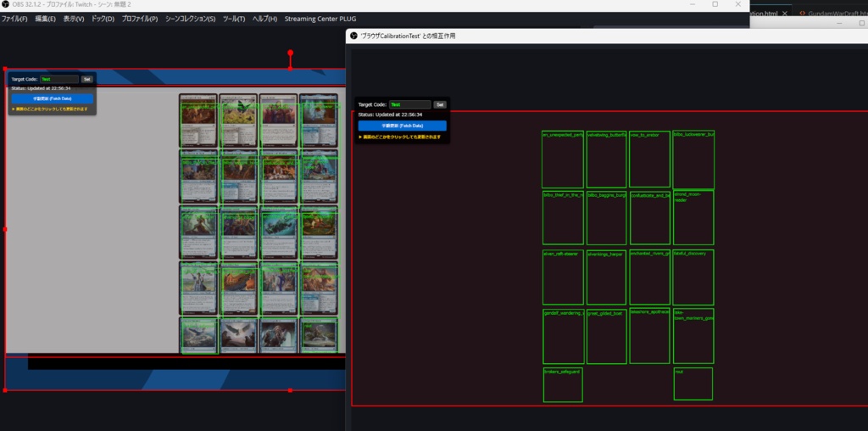This screenshot has width=868, height=431.
Task: Maximize the OBS main window
Action: coord(715,4)
